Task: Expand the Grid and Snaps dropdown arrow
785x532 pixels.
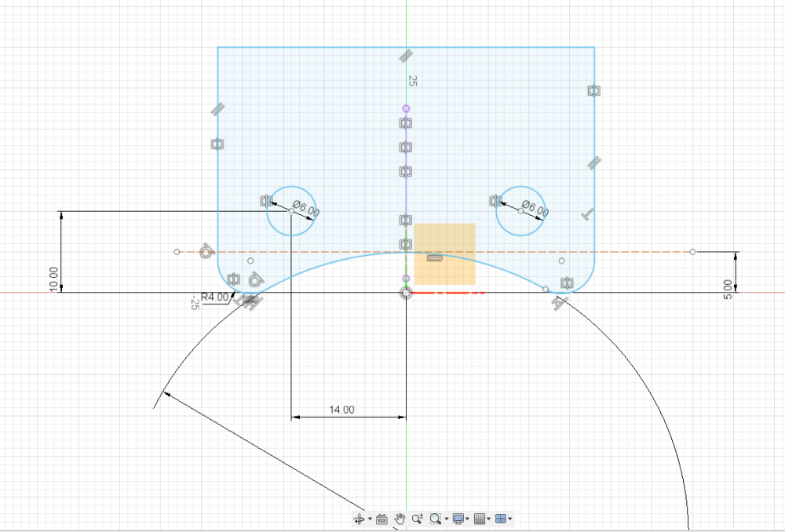Action: tap(488, 519)
